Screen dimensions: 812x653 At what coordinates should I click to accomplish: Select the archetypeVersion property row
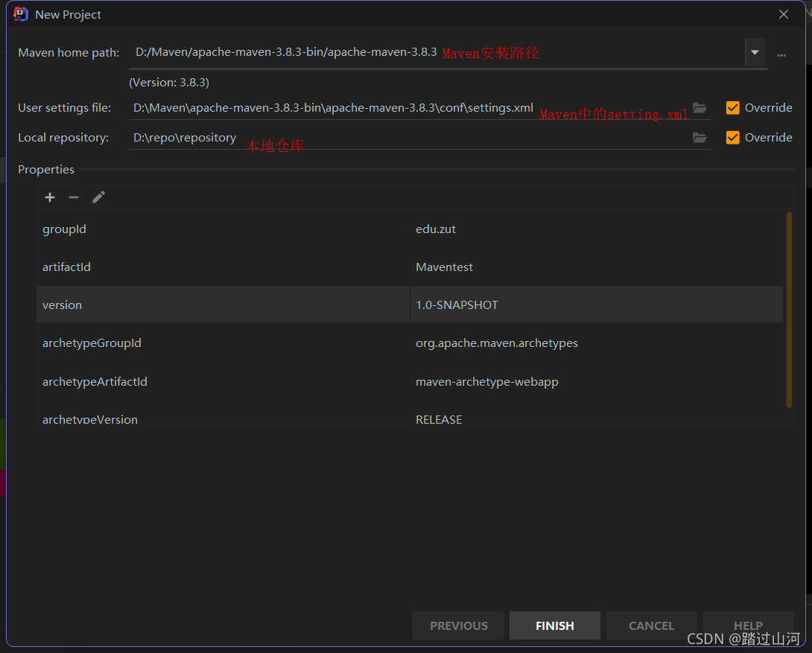410,414
